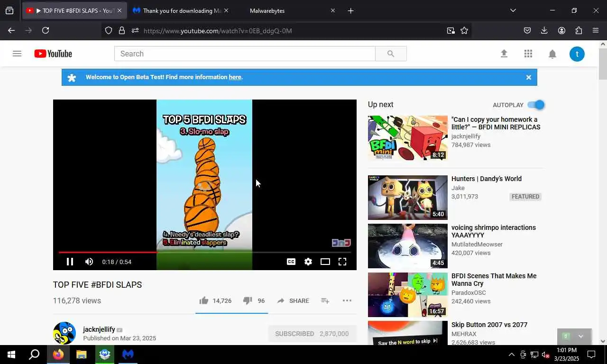Open Firefox extensions puzzle icon
Image resolution: width=607 pixels, height=364 pixels.
click(x=579, y=30)
